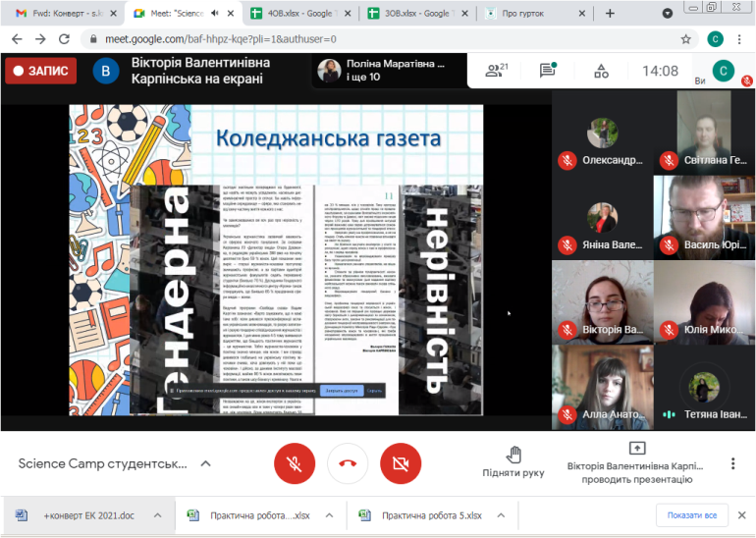Turn on the camera button
The image size is (756, 538).
coord(399,462)
